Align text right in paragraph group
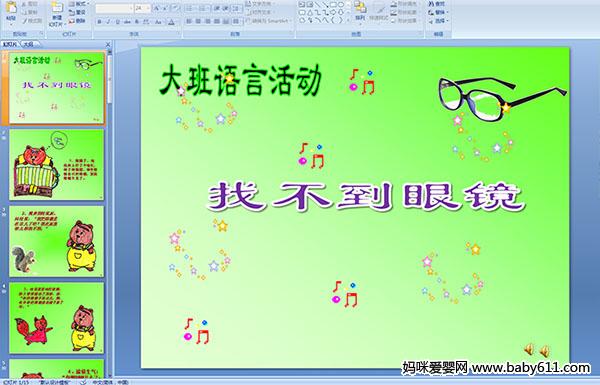600x385 pixels. [x=207, y=21]
